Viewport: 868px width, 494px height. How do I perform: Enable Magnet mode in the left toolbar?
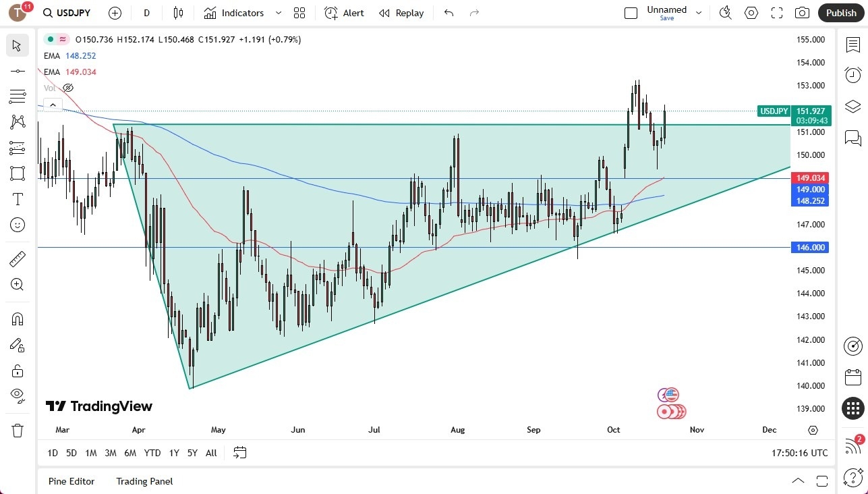coord(17,319)
